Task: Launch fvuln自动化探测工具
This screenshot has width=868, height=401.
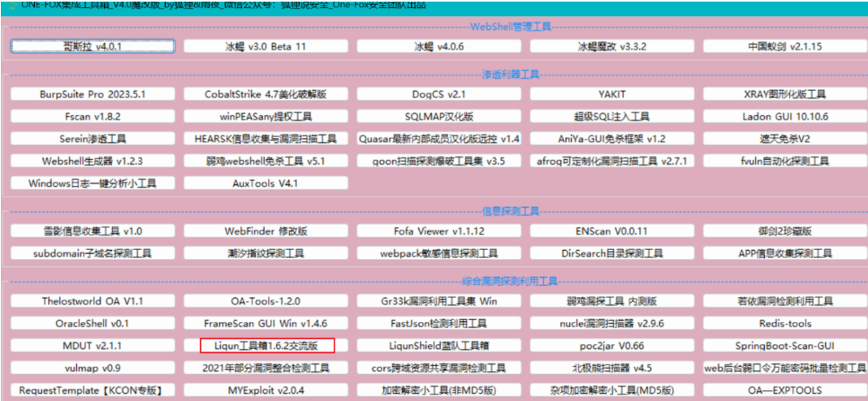Action: click(x=785, y=161)
